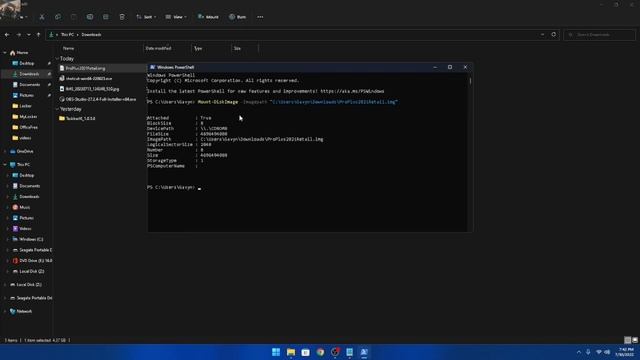The height and width of the screenshot is (360, 640).
Task: Open Music under This PC
Action: (24, 207)
